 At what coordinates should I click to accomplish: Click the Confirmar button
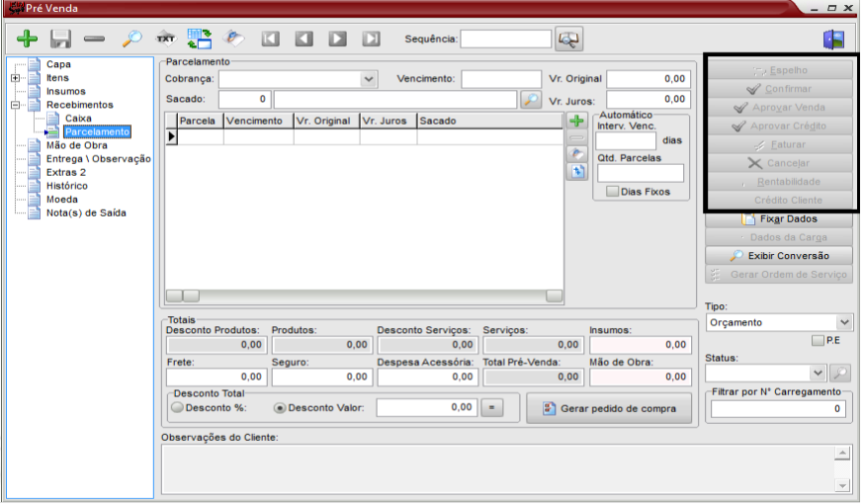780,89
